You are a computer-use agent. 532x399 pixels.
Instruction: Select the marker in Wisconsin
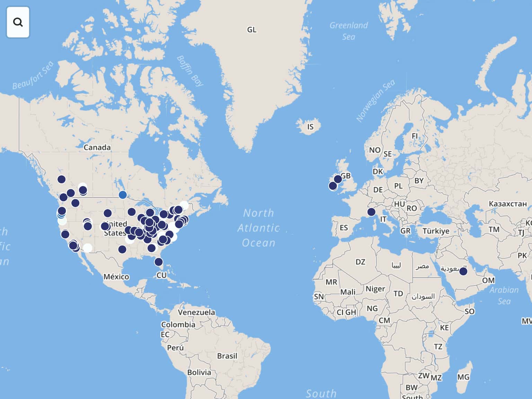pyautogui.click(x=150, y=212)
